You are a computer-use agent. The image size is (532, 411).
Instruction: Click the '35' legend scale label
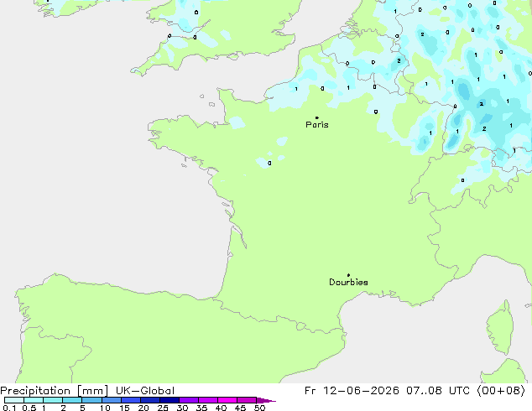201,408
